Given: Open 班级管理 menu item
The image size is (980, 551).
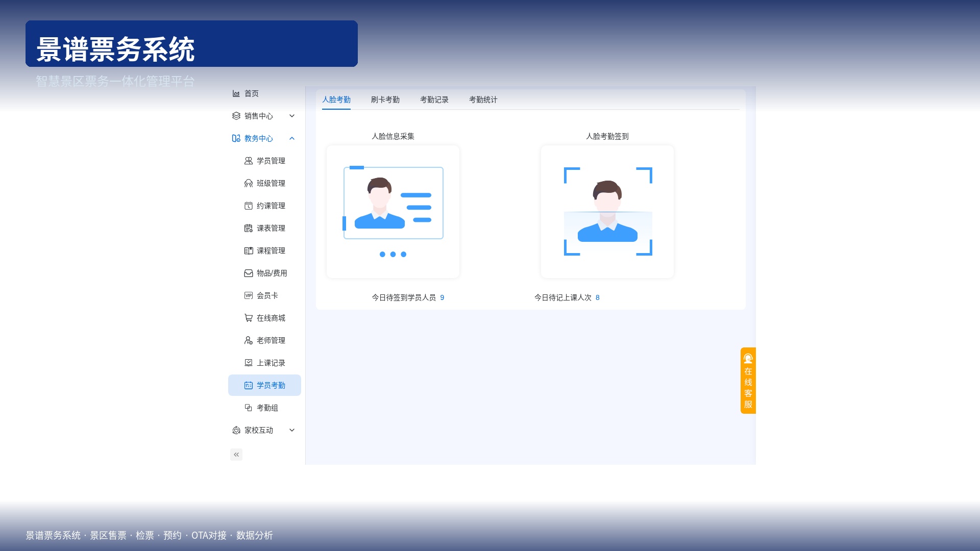Looking at the screenshot, I should point(264,183).
